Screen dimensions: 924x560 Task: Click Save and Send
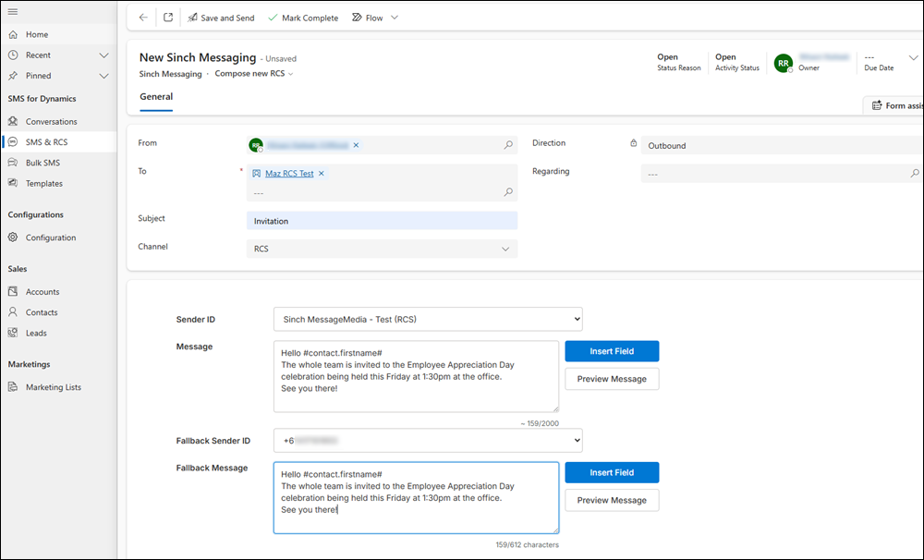click(221, 18)
